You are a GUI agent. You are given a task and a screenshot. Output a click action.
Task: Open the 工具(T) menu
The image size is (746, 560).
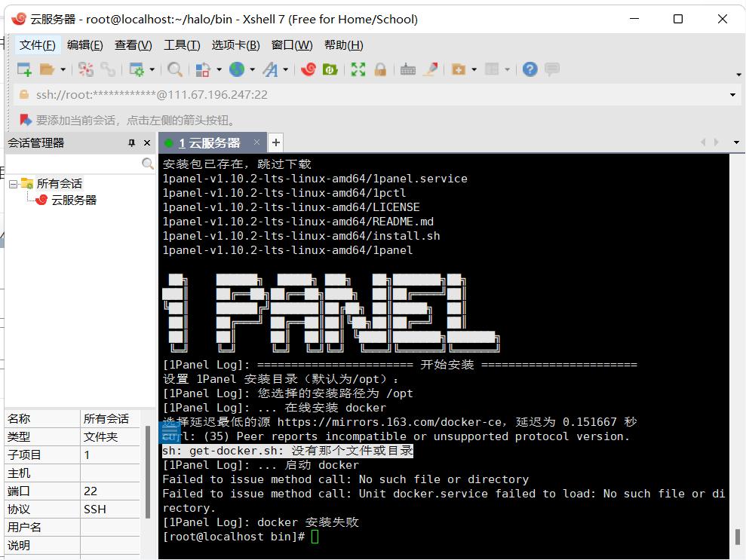(183, 45)
